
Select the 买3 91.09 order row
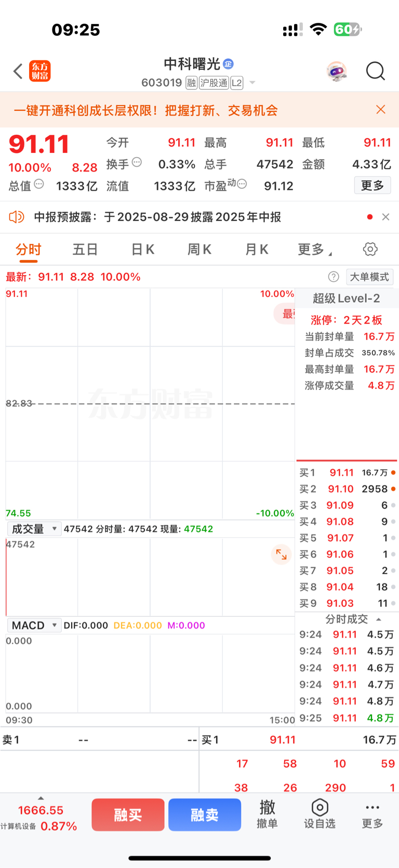[347, 506]
